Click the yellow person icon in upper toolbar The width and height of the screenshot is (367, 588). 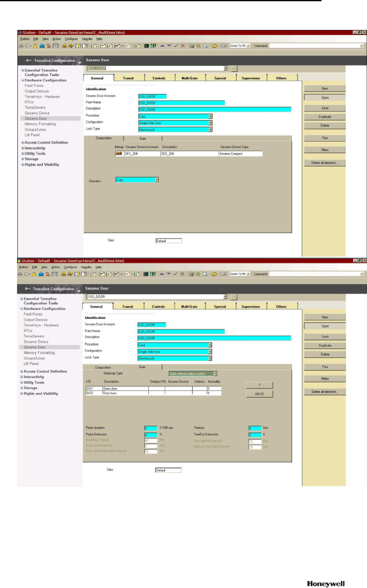click(x=35, y=46)
